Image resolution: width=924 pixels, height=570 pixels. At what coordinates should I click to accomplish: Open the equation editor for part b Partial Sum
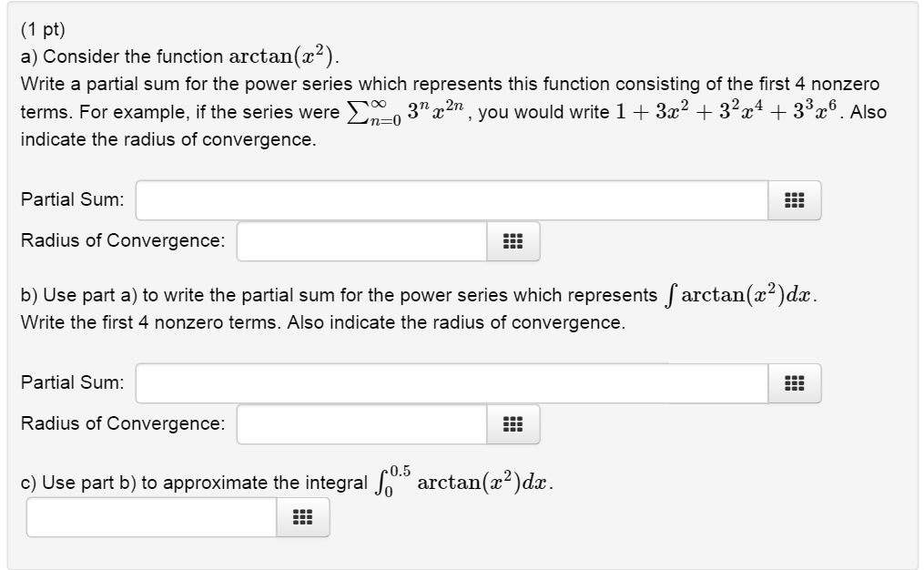[795, 383]
